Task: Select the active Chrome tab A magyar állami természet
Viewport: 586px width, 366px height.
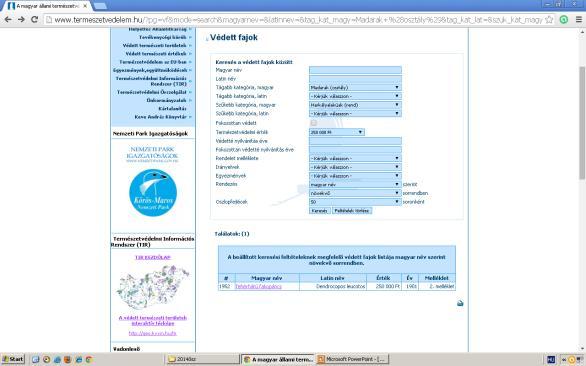Action: pyautogui.click(x=48, y=6)
